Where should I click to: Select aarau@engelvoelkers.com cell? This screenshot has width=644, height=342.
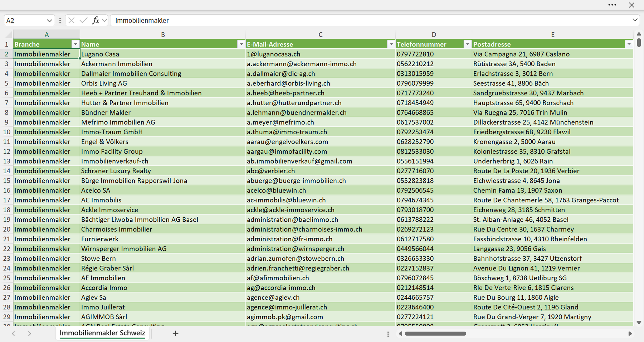[x=321, y=141]
